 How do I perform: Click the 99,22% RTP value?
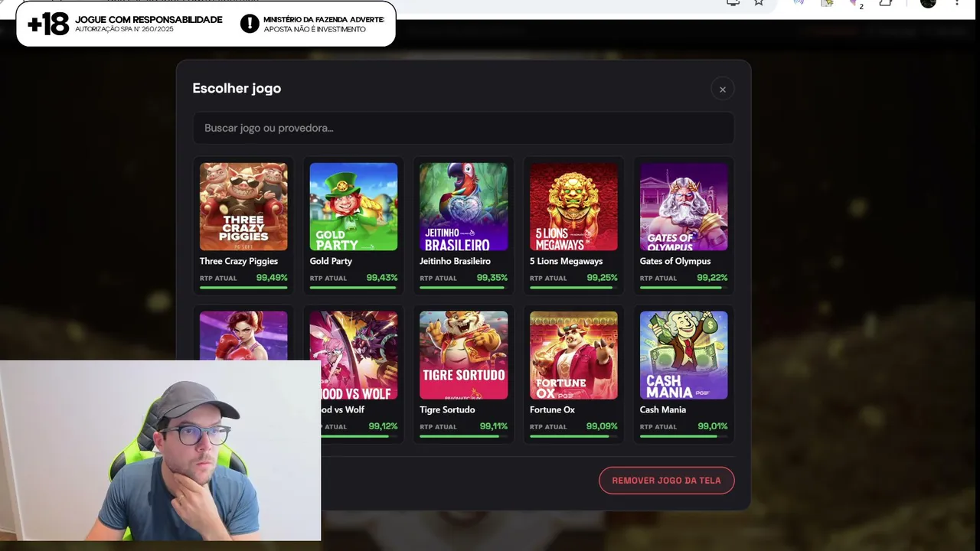click(712, 278)
